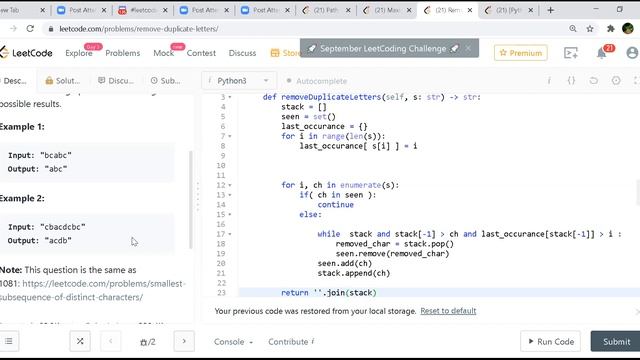Screen dimensions: 640x360
Task: Bookmark this page with star icon
Action: [x=590, y=29]
